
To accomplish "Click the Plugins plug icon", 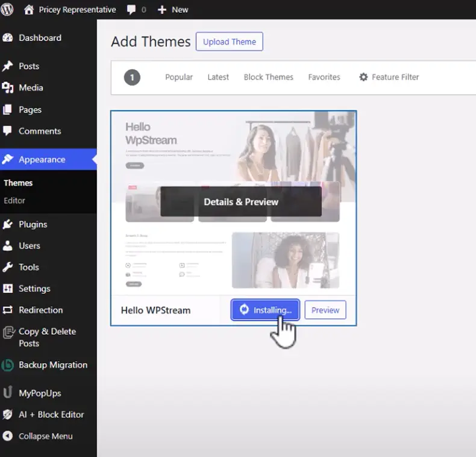I will coord(8,224).
